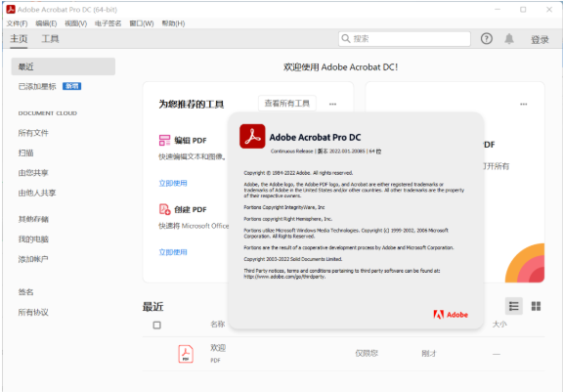Select 我的电脑 in the sidebar

click(33, 240)
